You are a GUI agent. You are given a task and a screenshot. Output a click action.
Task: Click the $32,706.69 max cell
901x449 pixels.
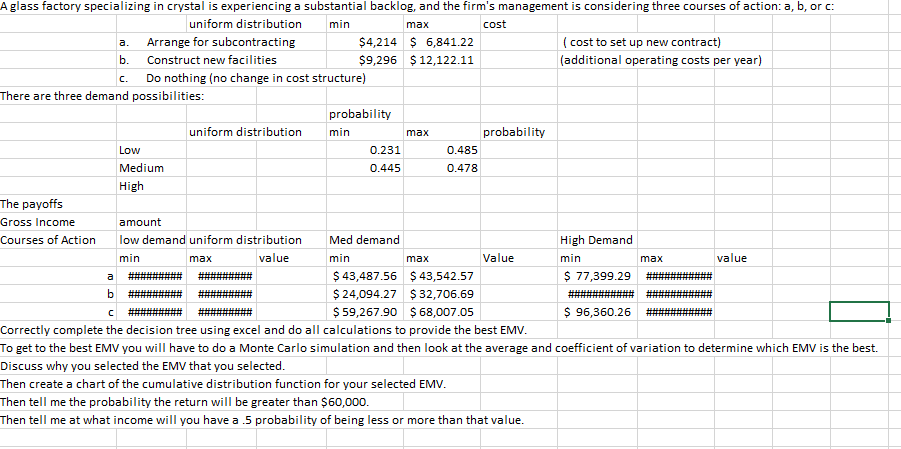click(442, 294)
